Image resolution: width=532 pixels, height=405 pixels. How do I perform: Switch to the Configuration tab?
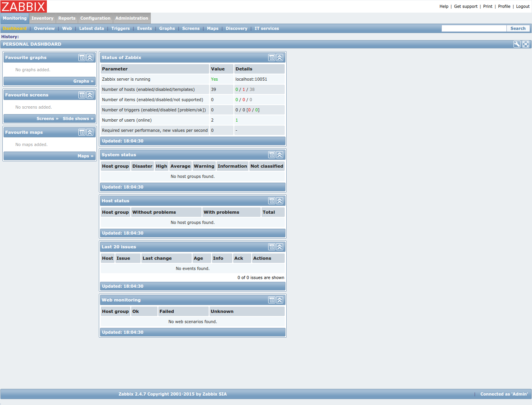point(95,18)
